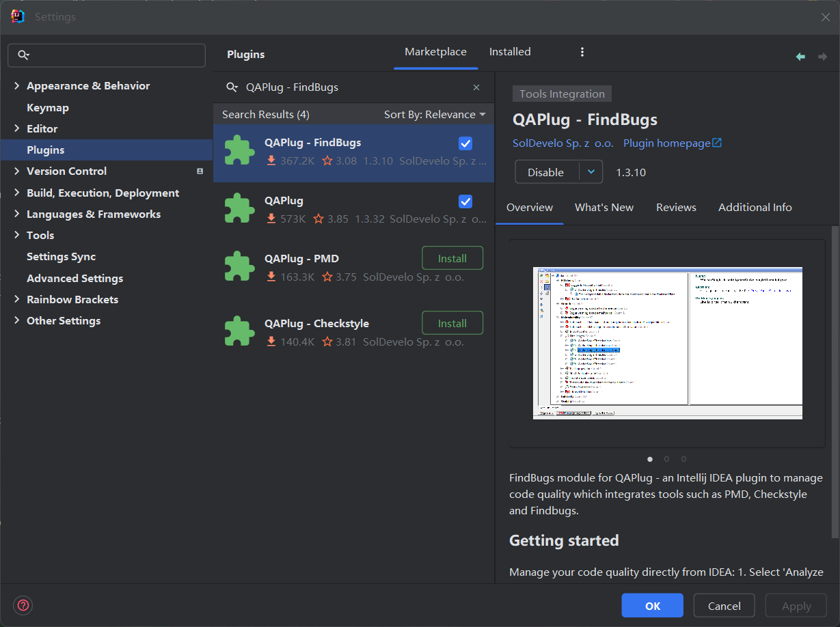Click download count icon of QAPlug - FindBugs
Image resolution: width=840 pixels, height=627 pixels.
point(271,161)
